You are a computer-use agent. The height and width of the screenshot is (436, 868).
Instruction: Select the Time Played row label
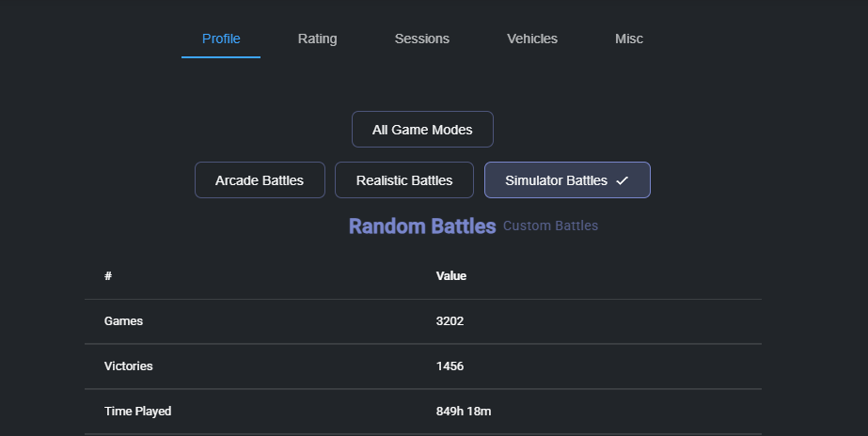[137, 412]
